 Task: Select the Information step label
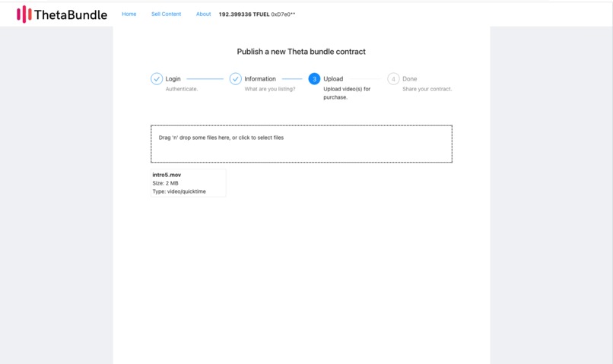coord(260,79)
